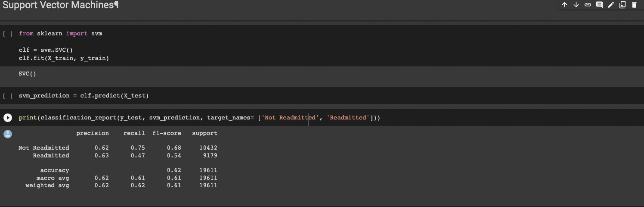Image resolution: width=644 pixels, height=207 pixels.
Task: Copy link to cell with chain icon
Action: pyautogui.click(x=588, y=5)
